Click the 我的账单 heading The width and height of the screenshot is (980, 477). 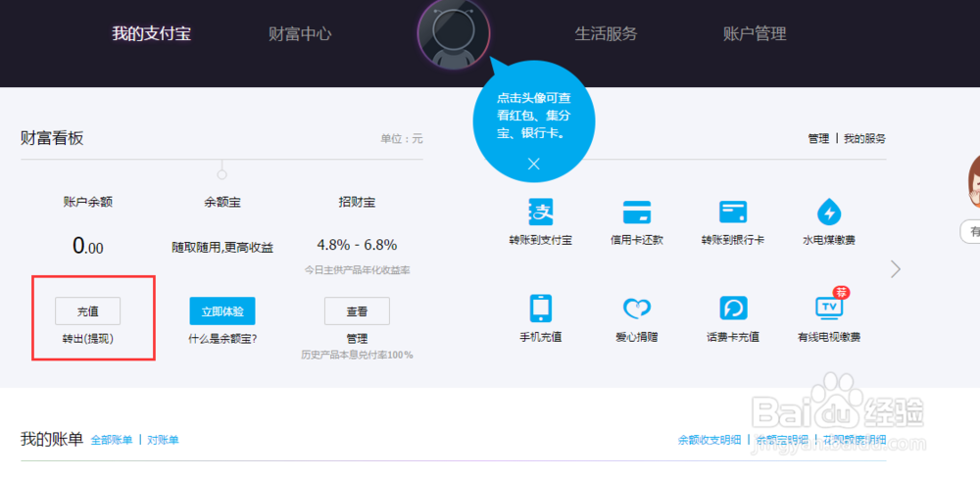[x=52, y=440]
